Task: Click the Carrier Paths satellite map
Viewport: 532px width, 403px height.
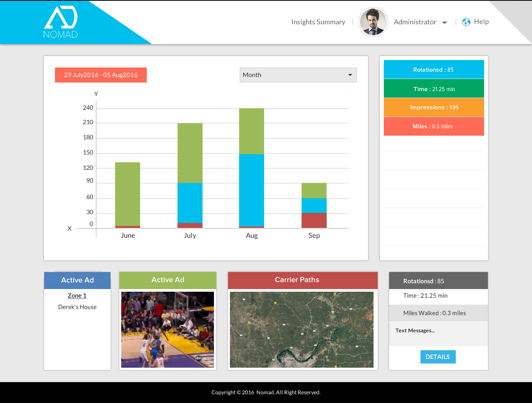Action: [302, 330]
